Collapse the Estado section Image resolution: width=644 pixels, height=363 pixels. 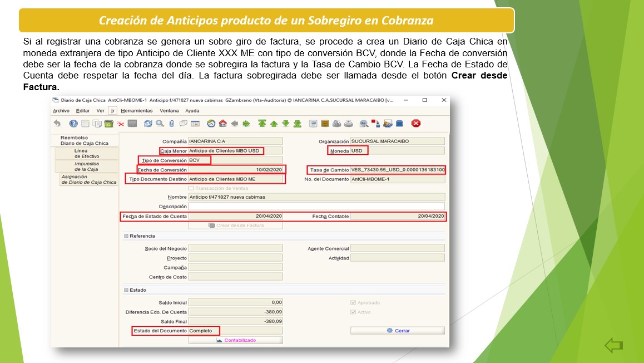click(126, 290)
